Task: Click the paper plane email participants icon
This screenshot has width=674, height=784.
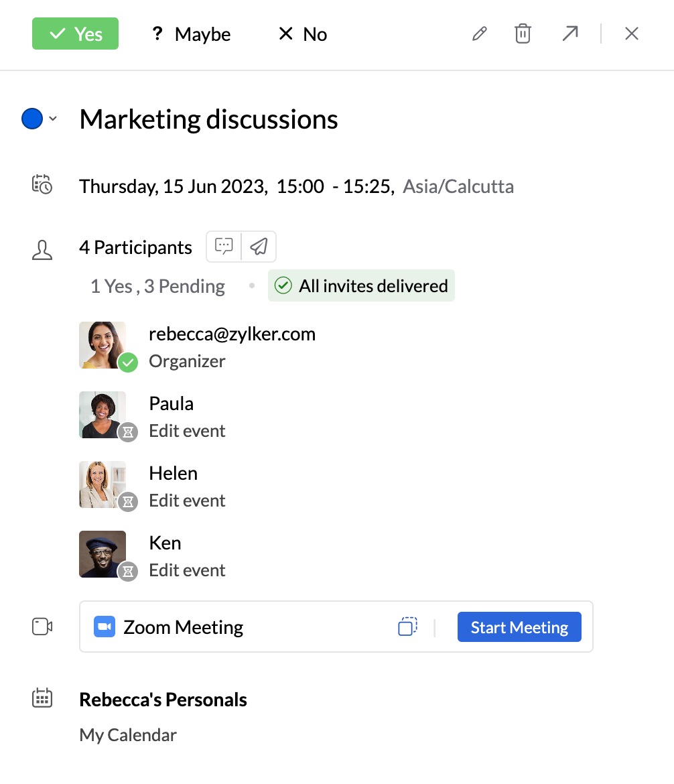Action: [259, 247]
